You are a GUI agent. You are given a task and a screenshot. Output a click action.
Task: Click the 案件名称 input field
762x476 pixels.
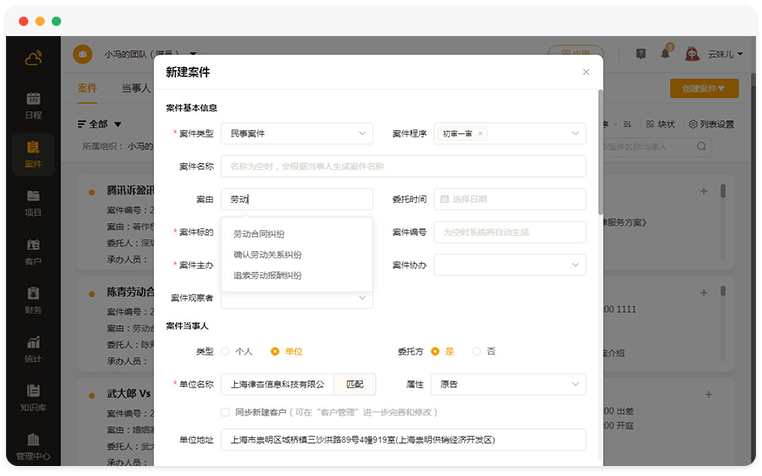coord(403,166)
